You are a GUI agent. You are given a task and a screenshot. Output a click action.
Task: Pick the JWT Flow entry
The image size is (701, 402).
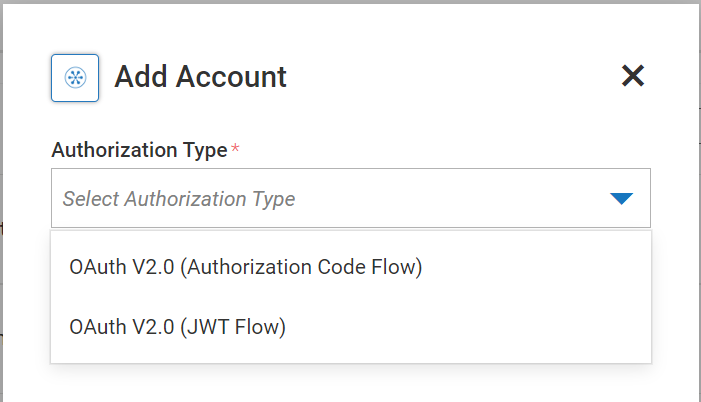pyautogui.click(x=178, y=326)
